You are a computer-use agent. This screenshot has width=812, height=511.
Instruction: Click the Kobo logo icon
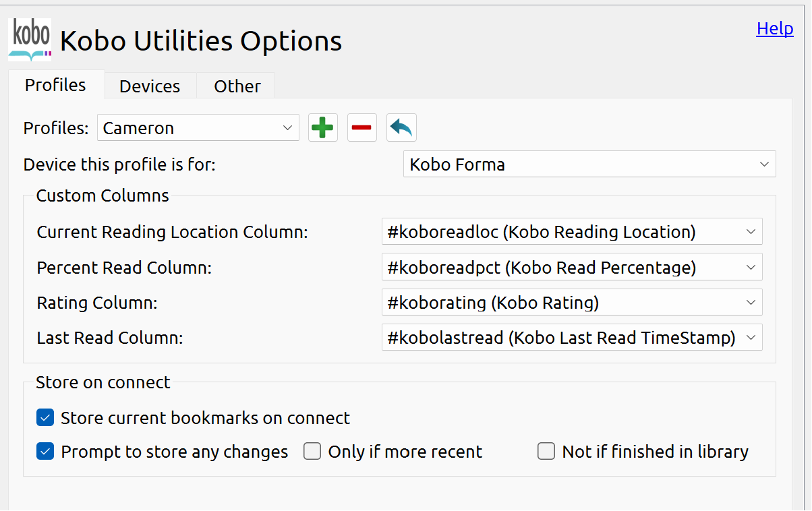pyautogui.click(x=30, y=40)
